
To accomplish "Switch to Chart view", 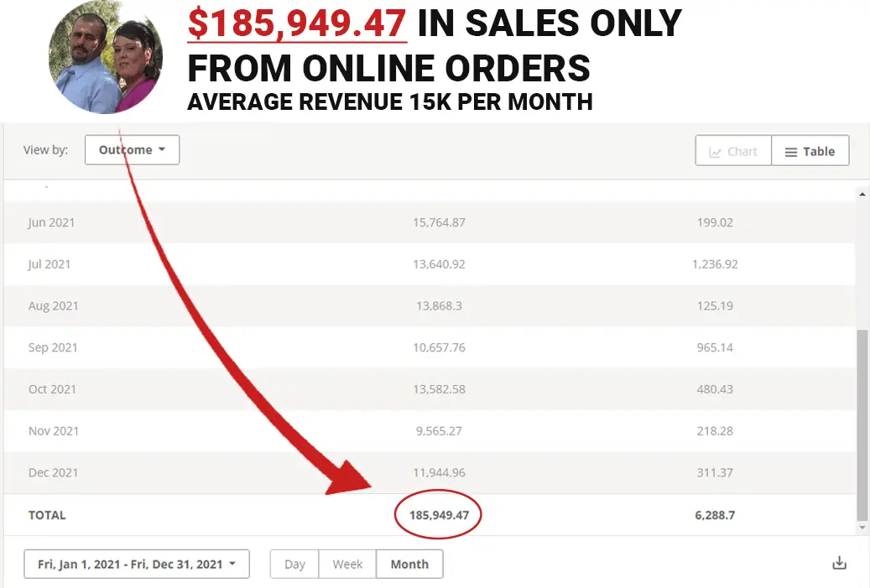I will pyautogui.click(x=733, y=151).
